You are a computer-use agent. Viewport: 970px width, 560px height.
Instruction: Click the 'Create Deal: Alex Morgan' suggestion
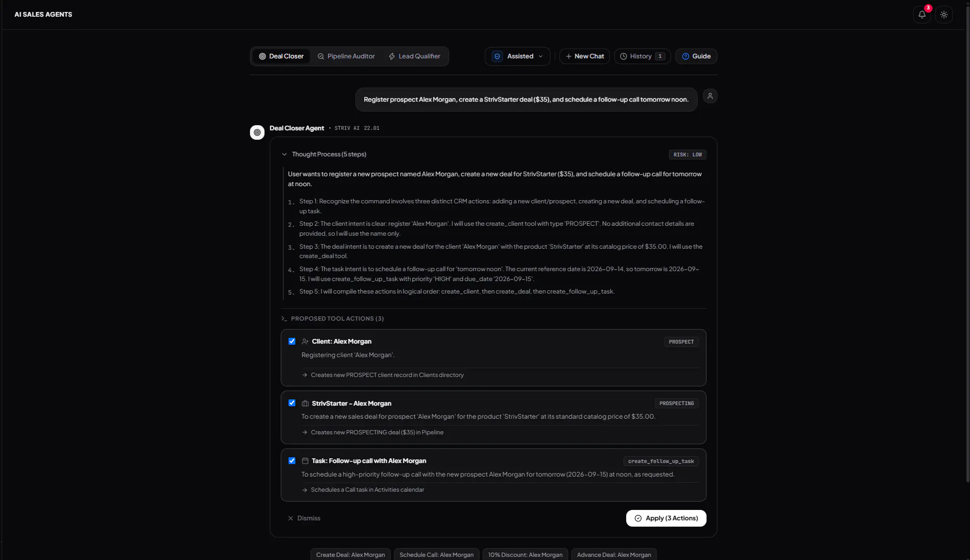coord(351,554)
